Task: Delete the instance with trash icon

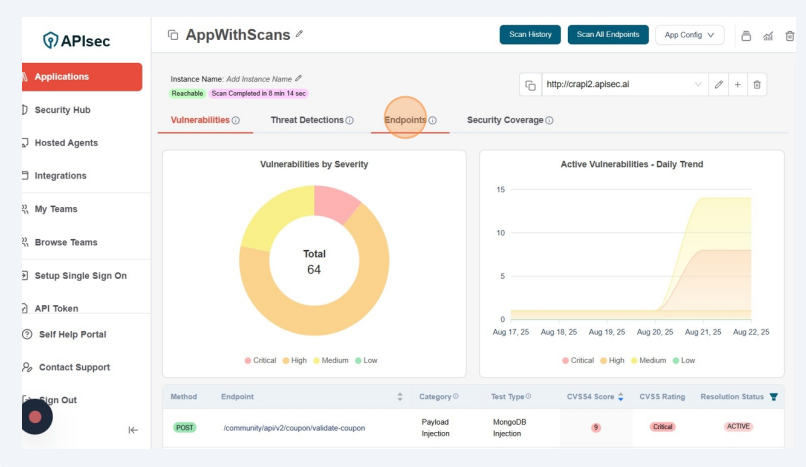Action: point(757,85)
